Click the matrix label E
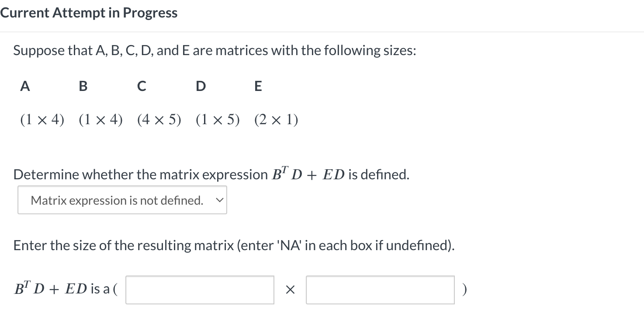This screenshot has height=314, width=644. pyautogui.click(x=258, y=86)
